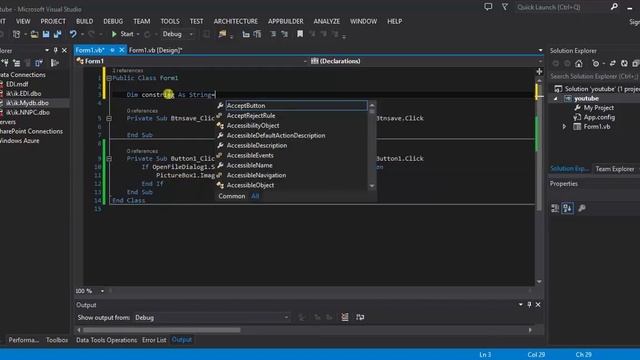Viewport: 640px width, 360px height.
Task: Select the Common filter in IntelliSense list
Action: (232, 196)
